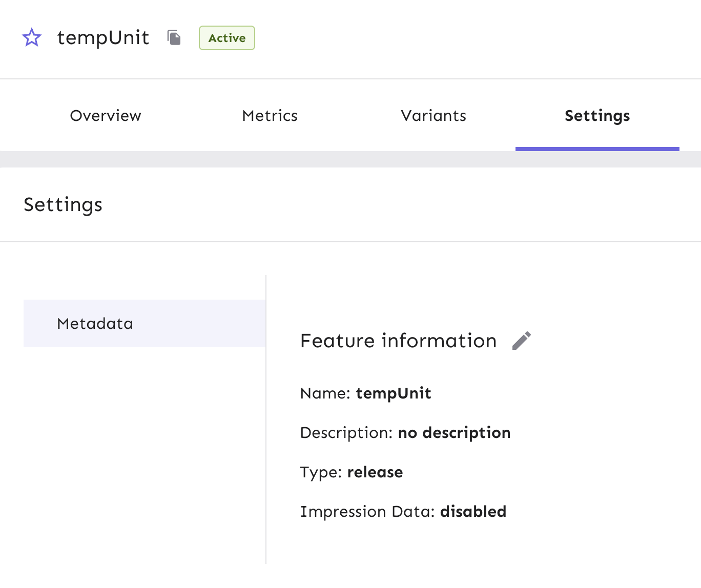
Task: Deactivate the flag via the Active chip
Action: [226, 37]
